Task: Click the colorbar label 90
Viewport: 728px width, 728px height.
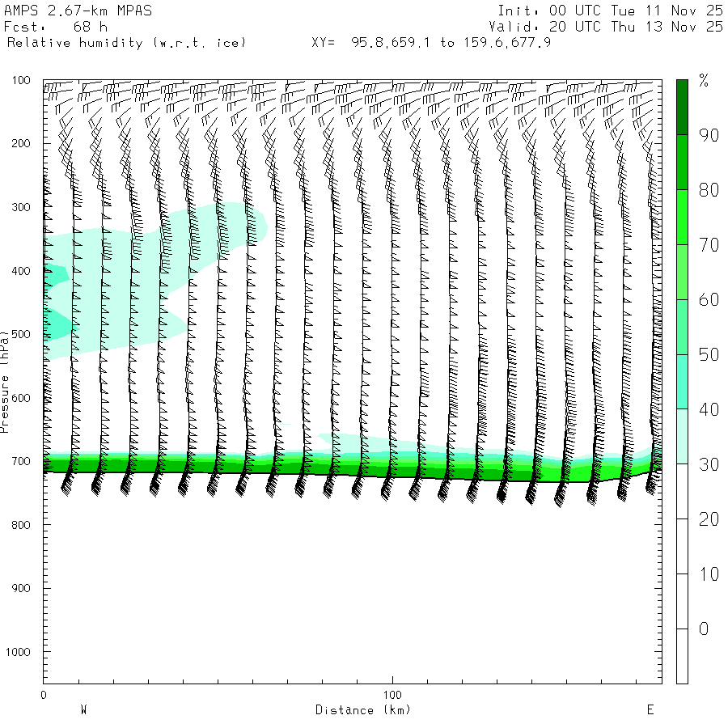Action: click(709, 135)
